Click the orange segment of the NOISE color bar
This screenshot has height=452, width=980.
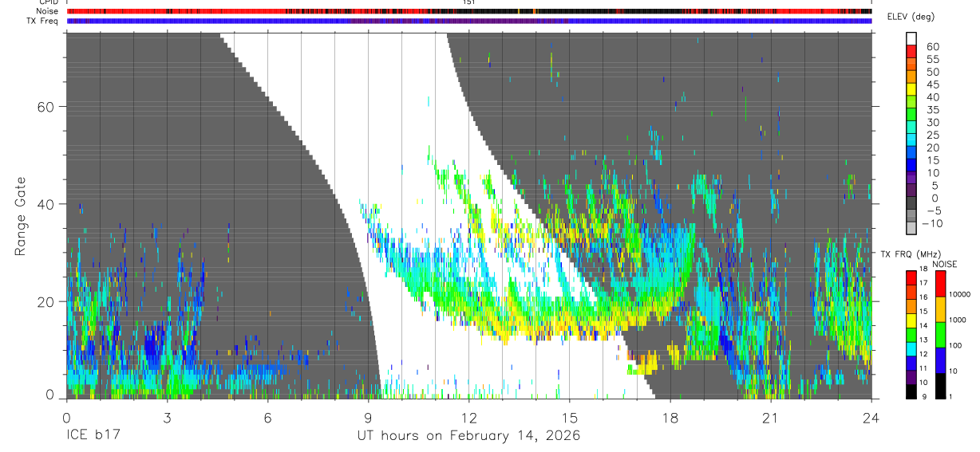coord(941,309)
